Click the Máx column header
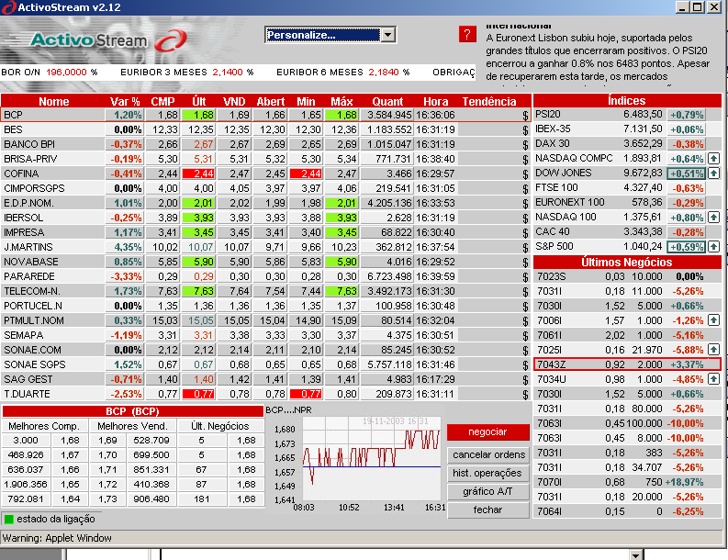The width and height of the screenshot is (728, 560). [342, 101]
